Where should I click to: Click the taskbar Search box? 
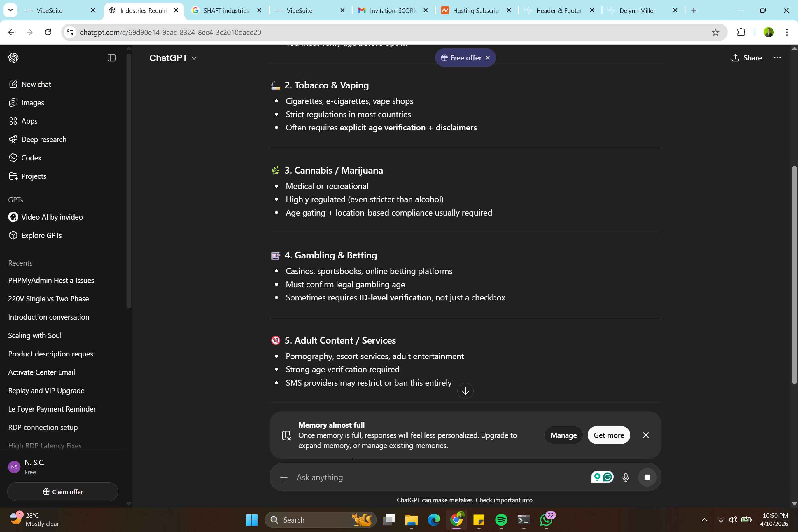320,520
